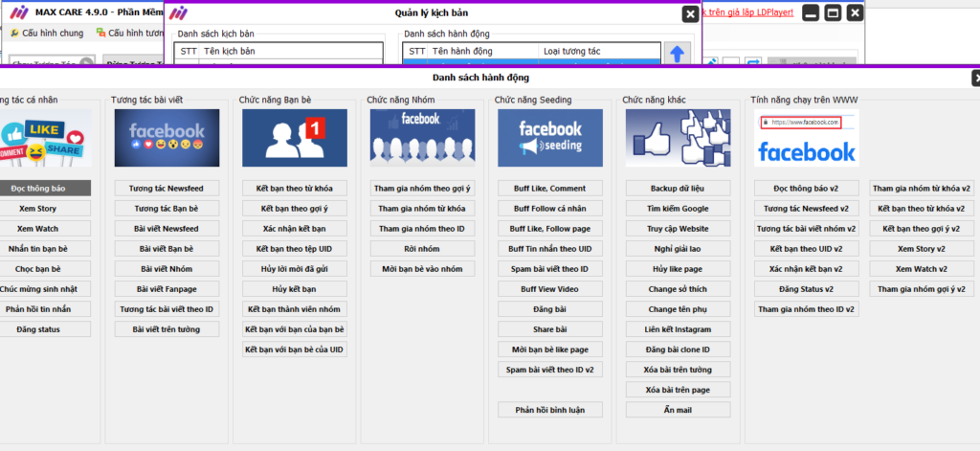This screenshot has height=451, width=980.
Task: Choose the Share bài action
Action: tap(550, 329)
